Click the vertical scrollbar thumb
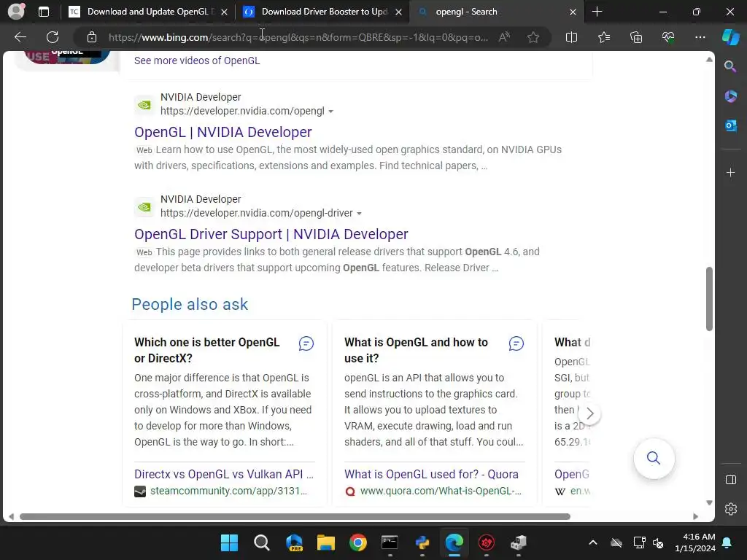The image size is (747, 560). (x=709, y=298)
